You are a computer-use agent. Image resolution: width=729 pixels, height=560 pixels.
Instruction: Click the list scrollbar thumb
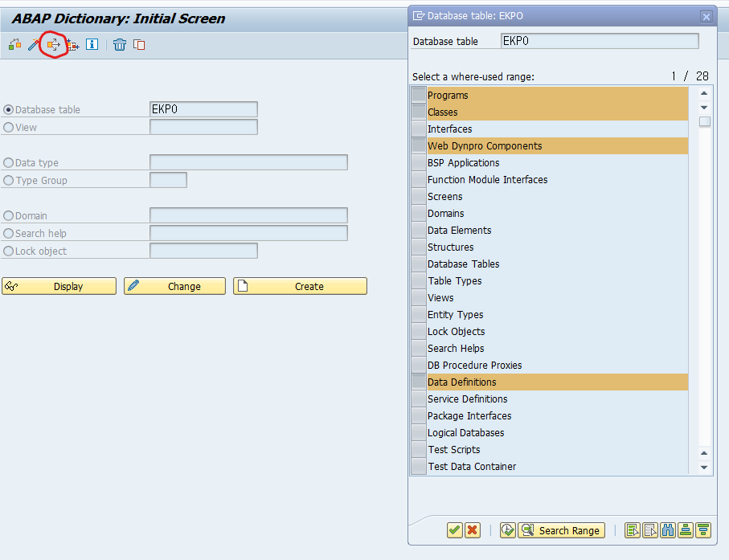tap(705, 121)
